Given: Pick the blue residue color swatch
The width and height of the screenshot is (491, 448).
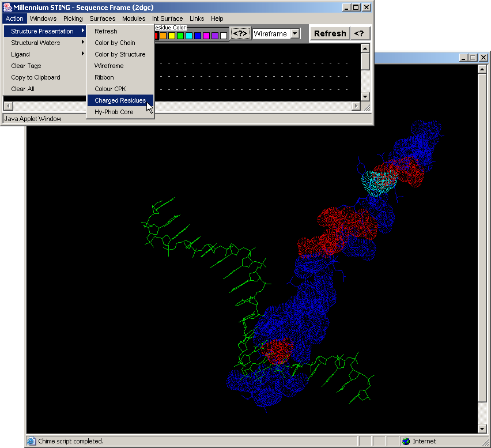Looking at the screenshot, I should [198, 35].
